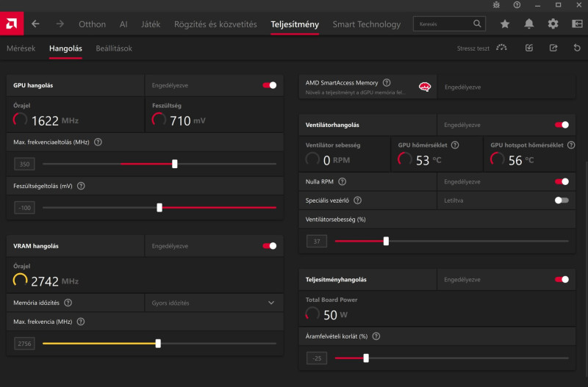This screenshot has height=387, width=588.
Task: Show help for Memória időzítés
Action: click(x=68, y=303)
